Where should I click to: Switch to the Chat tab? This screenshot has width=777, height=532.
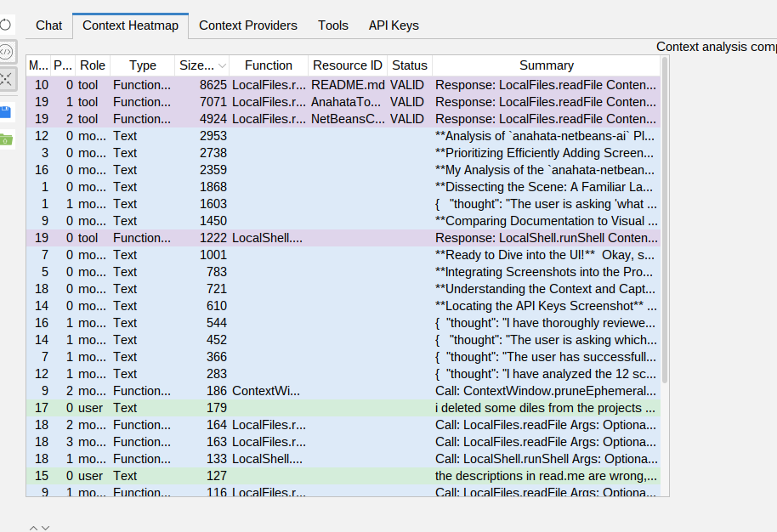click(48, 25)
